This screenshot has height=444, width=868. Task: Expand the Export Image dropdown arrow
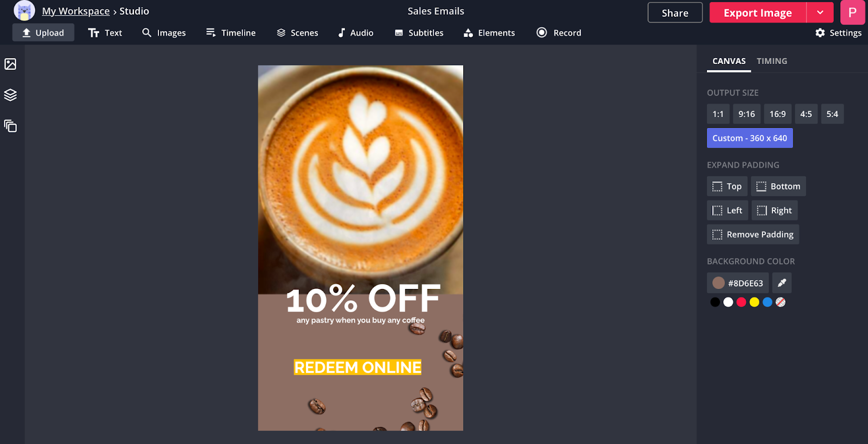click(820, 12)
